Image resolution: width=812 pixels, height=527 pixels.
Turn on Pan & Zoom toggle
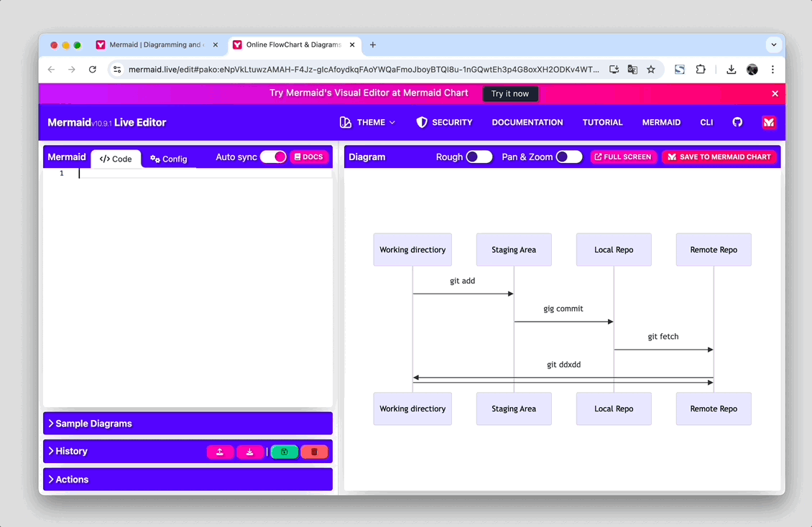click(x=568, y=157)
